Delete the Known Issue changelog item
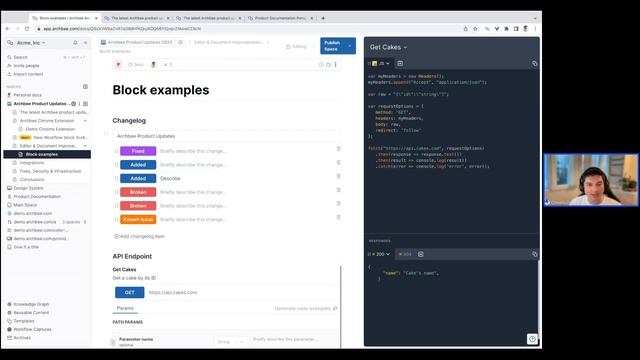 338,217
